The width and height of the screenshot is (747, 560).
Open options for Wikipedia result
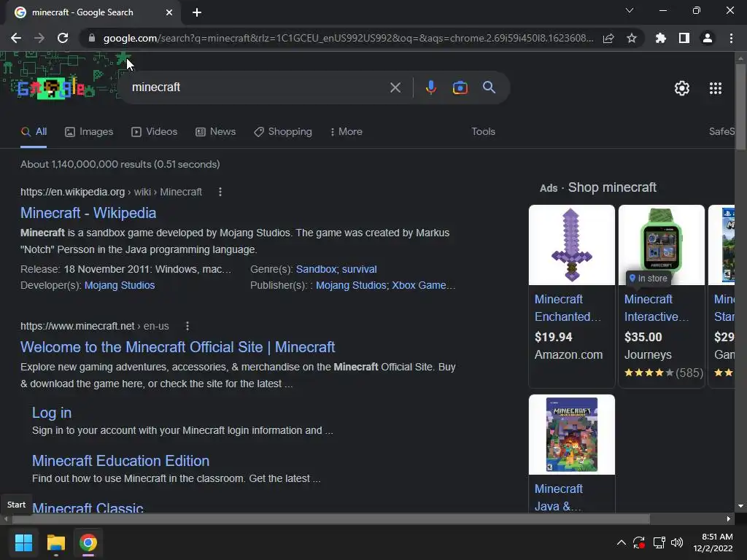coord(220,192)
